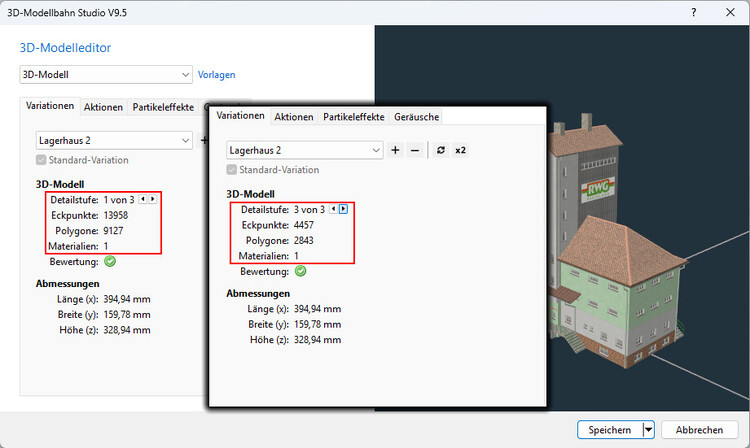Click the Abbrechen button

pyautogui.click(x=699, y=430)
